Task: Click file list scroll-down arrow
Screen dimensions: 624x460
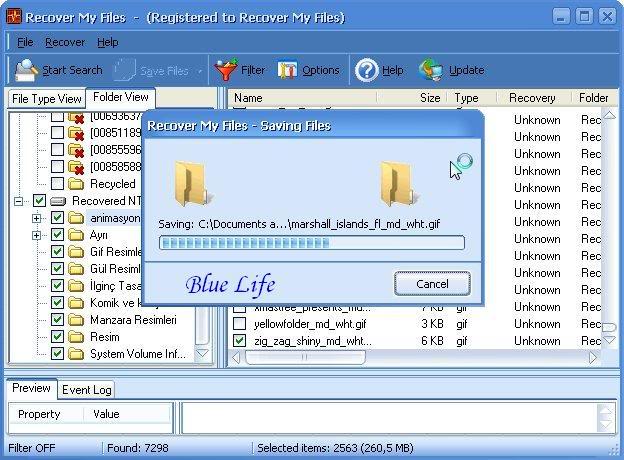Action: [x=609, y=341]
